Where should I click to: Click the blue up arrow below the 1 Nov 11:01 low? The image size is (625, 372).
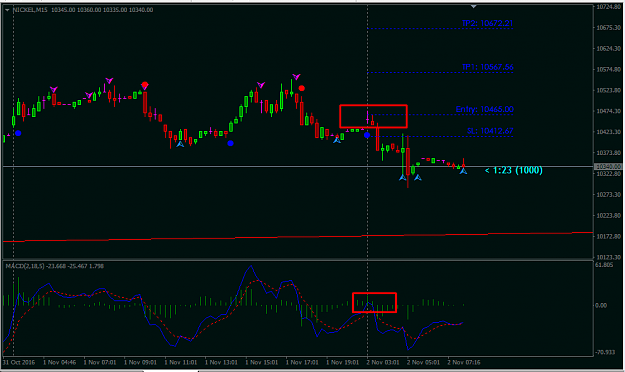click(180, 144)
